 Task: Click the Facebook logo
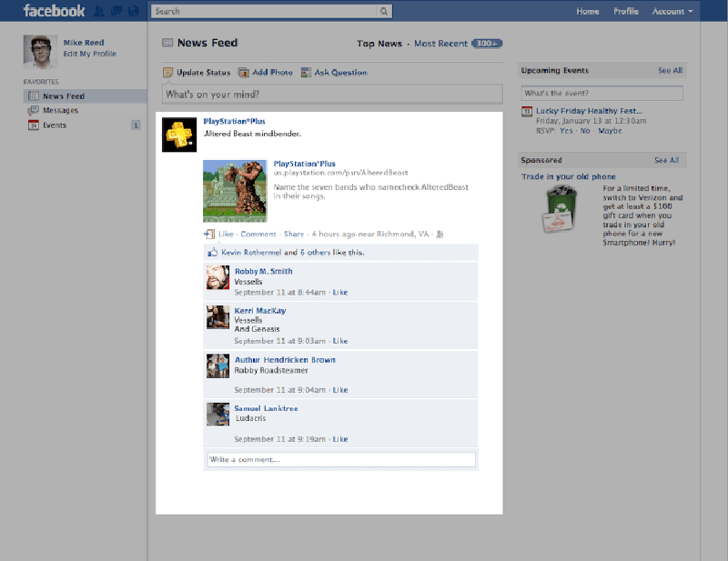54,11
